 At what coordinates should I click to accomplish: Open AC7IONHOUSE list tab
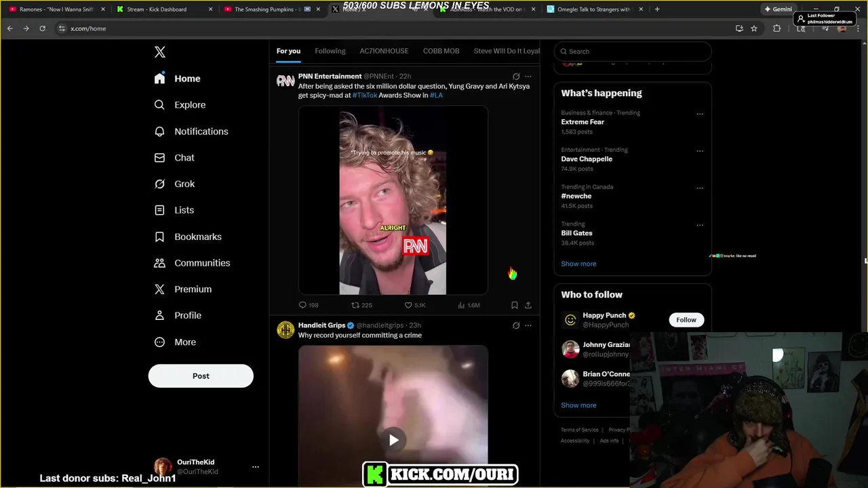click(384, 52)
